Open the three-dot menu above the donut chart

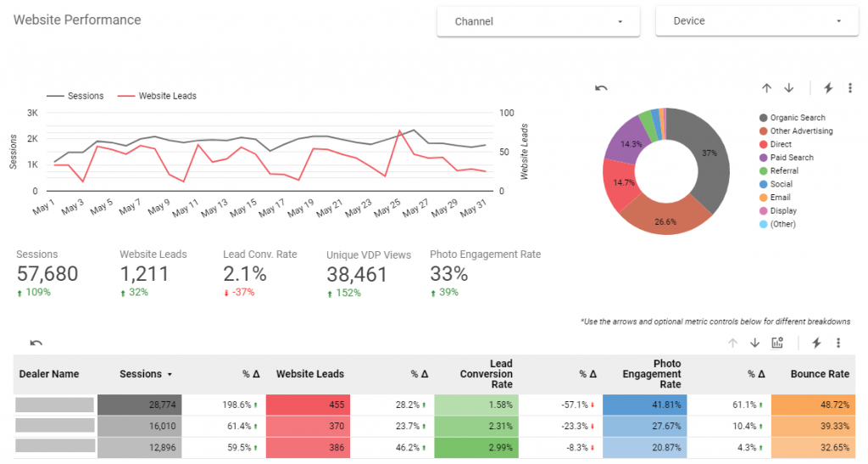850,88
